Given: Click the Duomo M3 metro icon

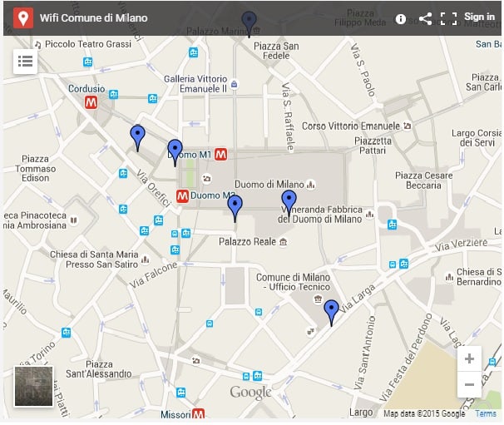Looking at the screenshot, I should (x=182, y=196).
